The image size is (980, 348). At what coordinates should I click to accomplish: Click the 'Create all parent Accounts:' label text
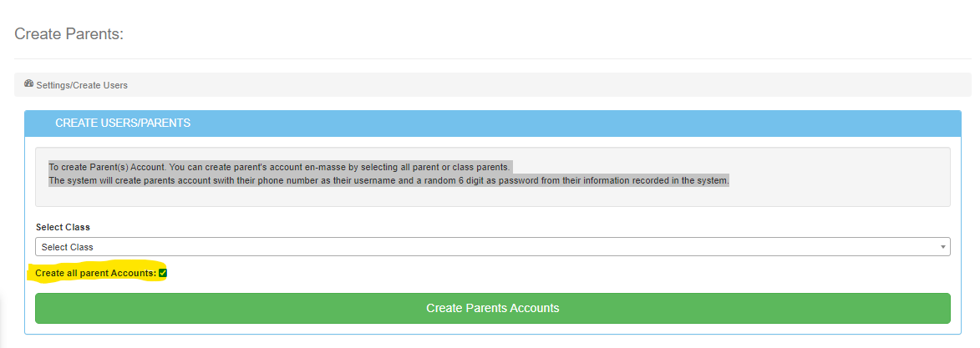95,273
